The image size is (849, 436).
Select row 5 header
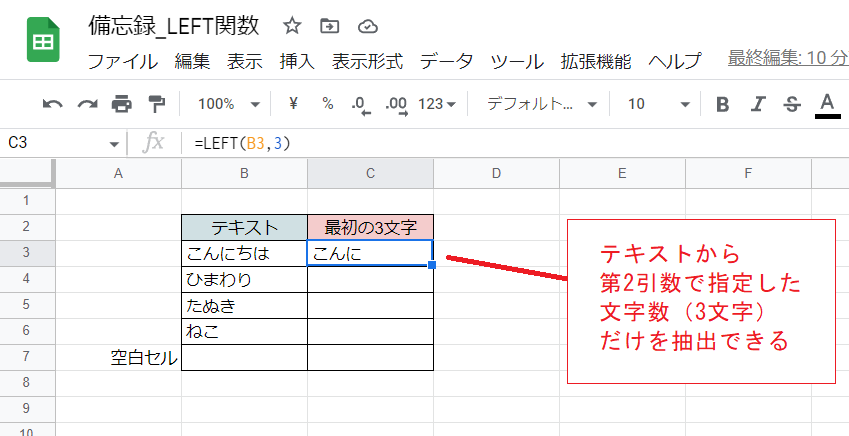tap(27, 305)
